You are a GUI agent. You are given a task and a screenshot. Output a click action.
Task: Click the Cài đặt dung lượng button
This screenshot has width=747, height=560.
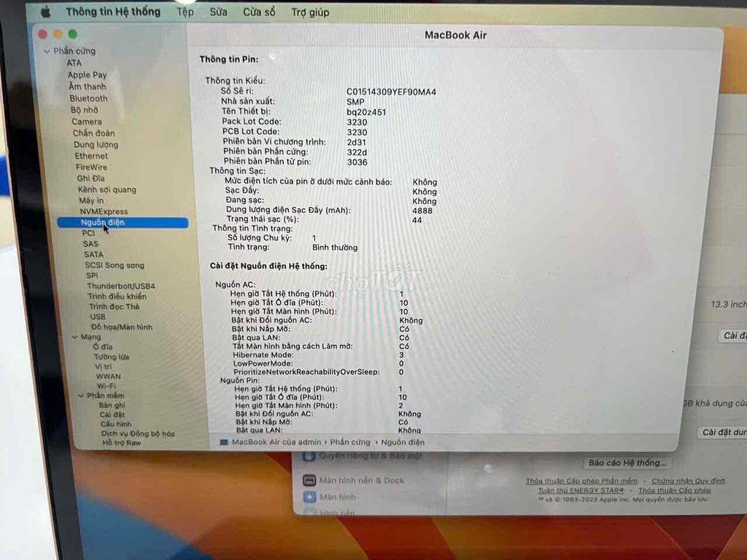click(723, 432)
